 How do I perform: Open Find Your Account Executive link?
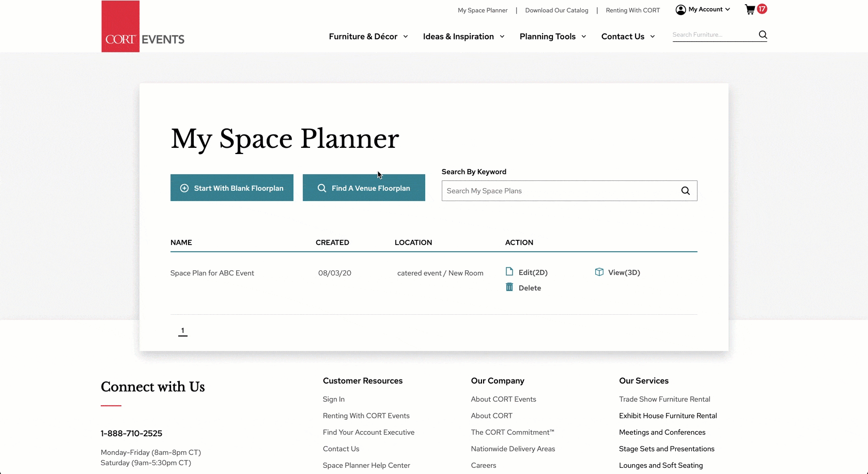coord(368,432)
